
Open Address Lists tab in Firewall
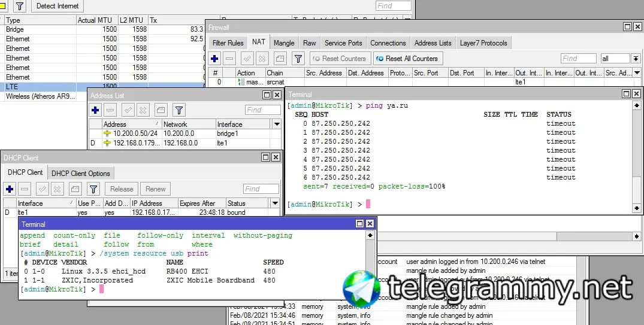tap(433, 43)
